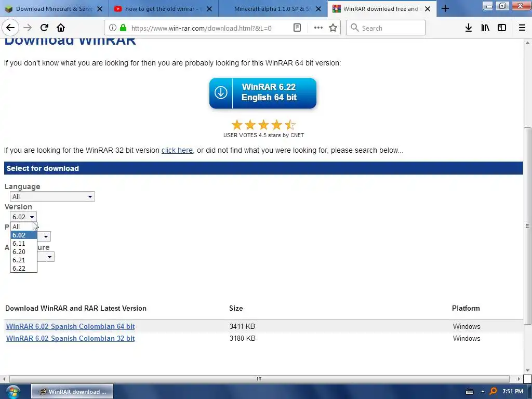Toggle reader view in address bar

[x=297, y=28]
